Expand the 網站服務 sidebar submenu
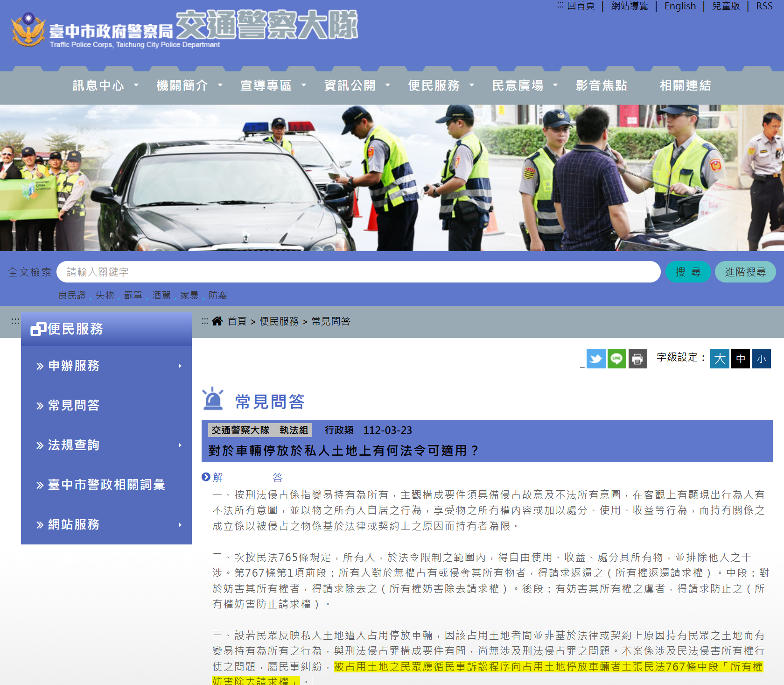784x685 pixels. (x=180, y=525)
